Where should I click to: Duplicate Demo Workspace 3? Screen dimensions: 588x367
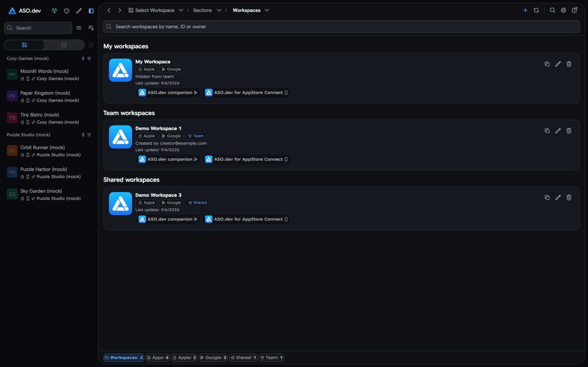(547, 197)
